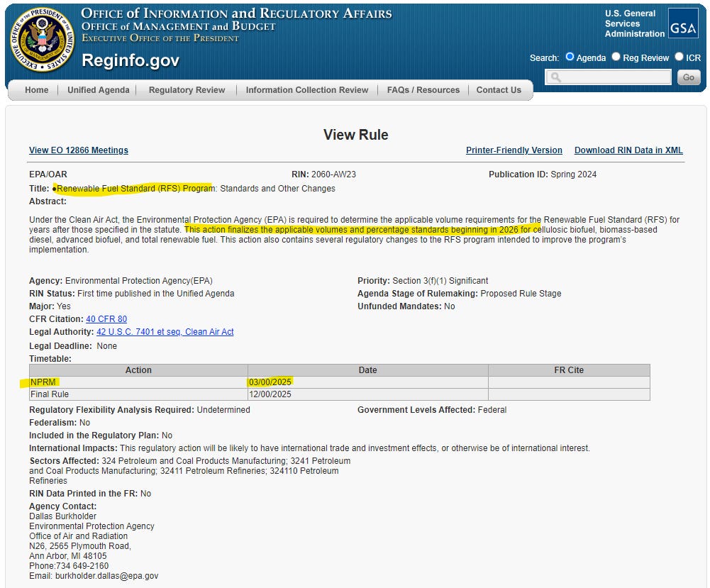Open Information Collection Review menu
Viewport: 710px width, 588px height.
pos(307,90)
